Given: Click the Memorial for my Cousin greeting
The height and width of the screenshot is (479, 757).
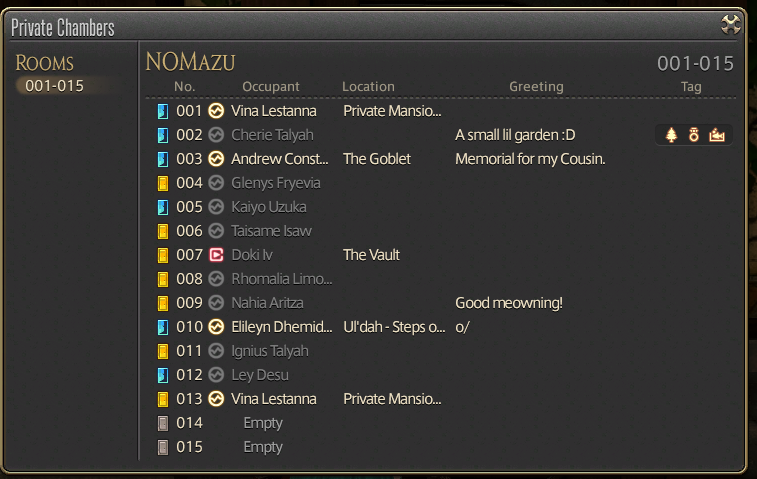Looking at the screenshot, I should click(530, 159).
